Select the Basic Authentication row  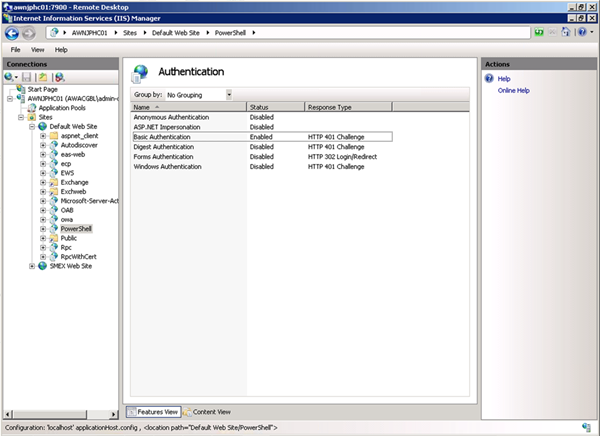[x=262, y=137]
